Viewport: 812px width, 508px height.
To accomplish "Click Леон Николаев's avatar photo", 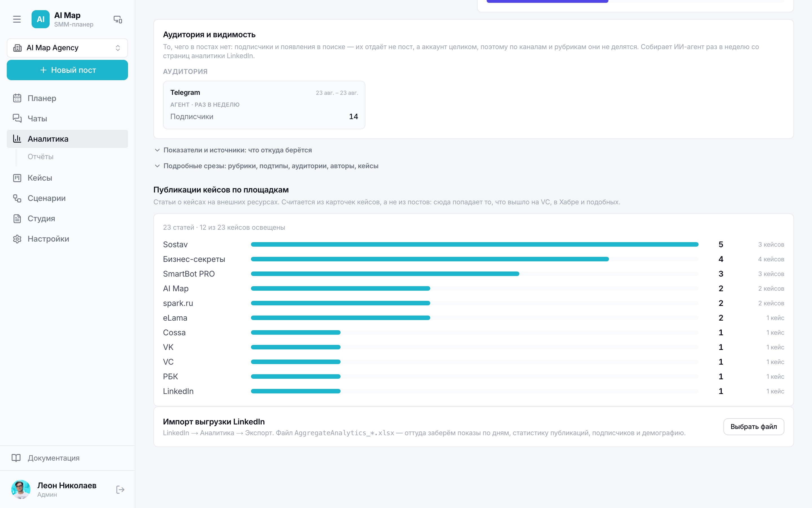I will [21, 489].
